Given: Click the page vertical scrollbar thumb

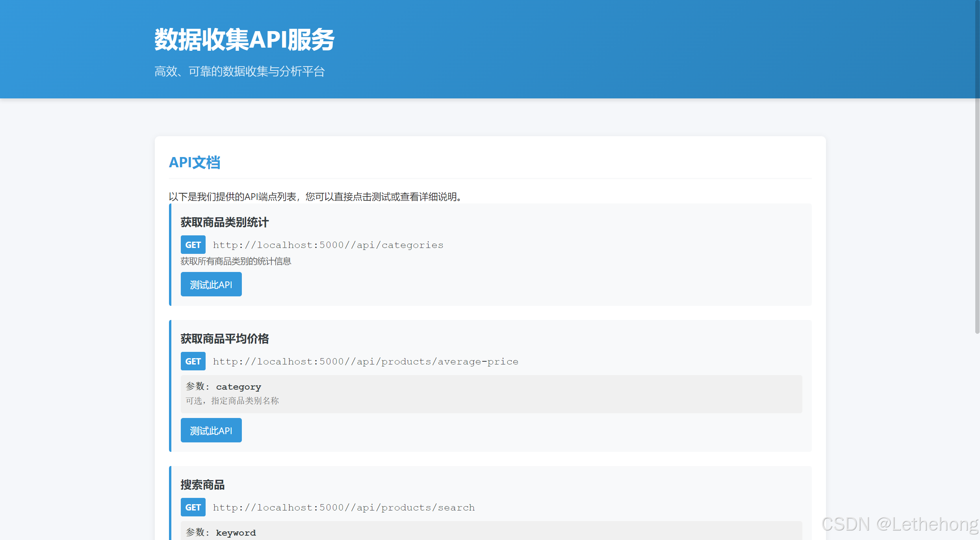Looking at the screenshot, I should 977,165.
